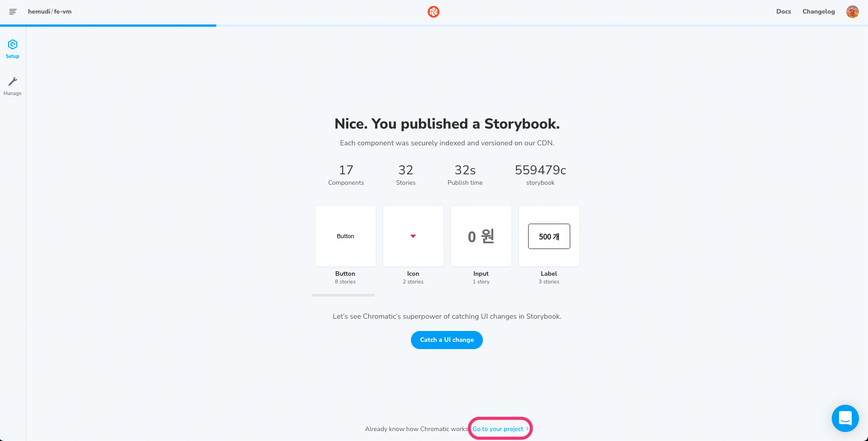Viewport: 868px width, 441px height.
Task: Open the Button component thumbnail
Action: coord(345,236)
